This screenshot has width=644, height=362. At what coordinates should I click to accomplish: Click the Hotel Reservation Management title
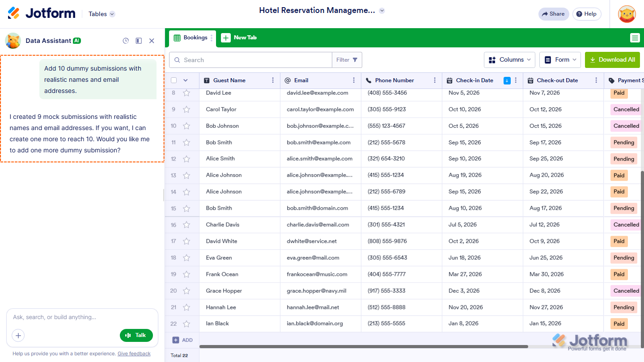tap(317, 10)
